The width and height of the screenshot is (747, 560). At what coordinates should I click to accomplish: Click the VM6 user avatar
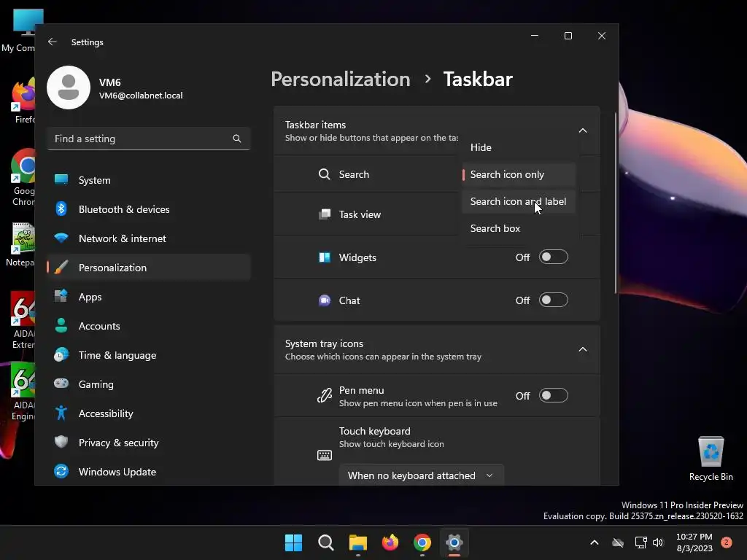point(69,87)
